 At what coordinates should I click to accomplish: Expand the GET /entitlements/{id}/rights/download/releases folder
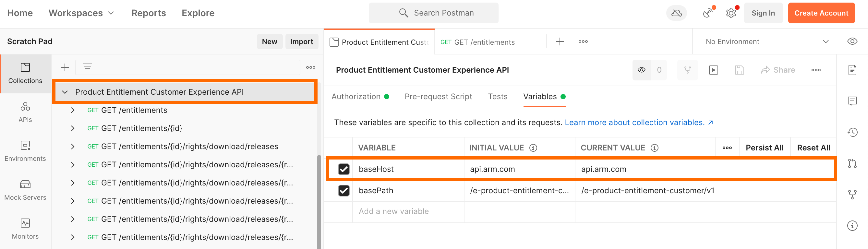point(72,147)
